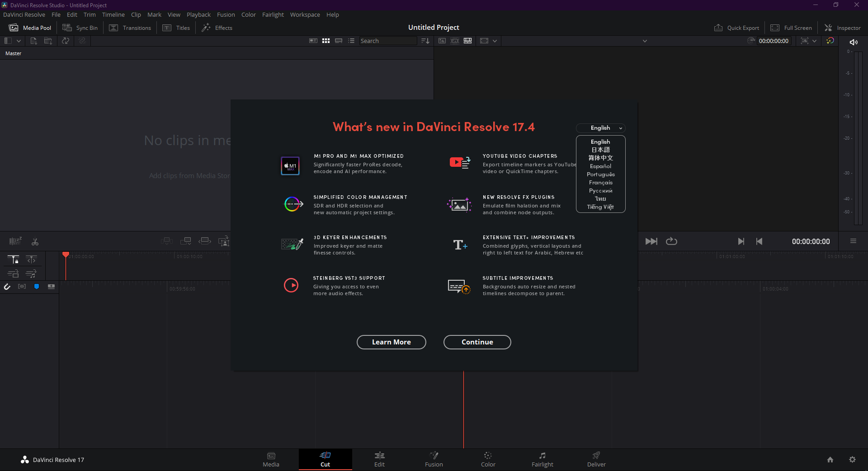Viewport: 868px width, 471px height.
Task: Click Continue to dismiss the dialog
Action: [x=477, y=342]
